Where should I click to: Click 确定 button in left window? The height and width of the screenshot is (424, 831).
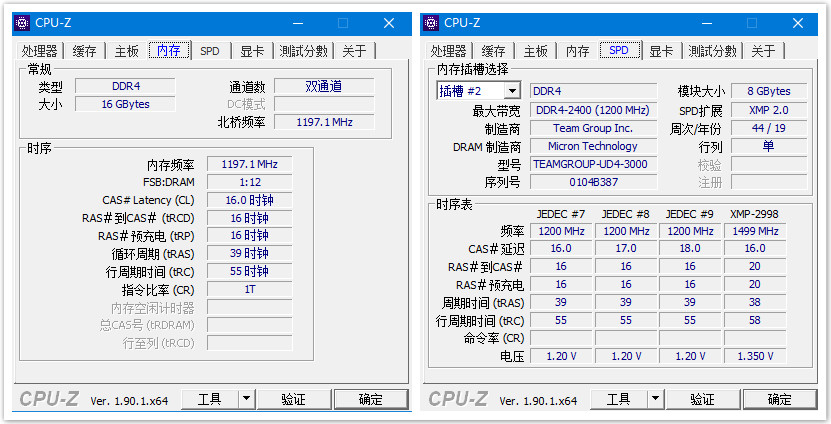371,399
